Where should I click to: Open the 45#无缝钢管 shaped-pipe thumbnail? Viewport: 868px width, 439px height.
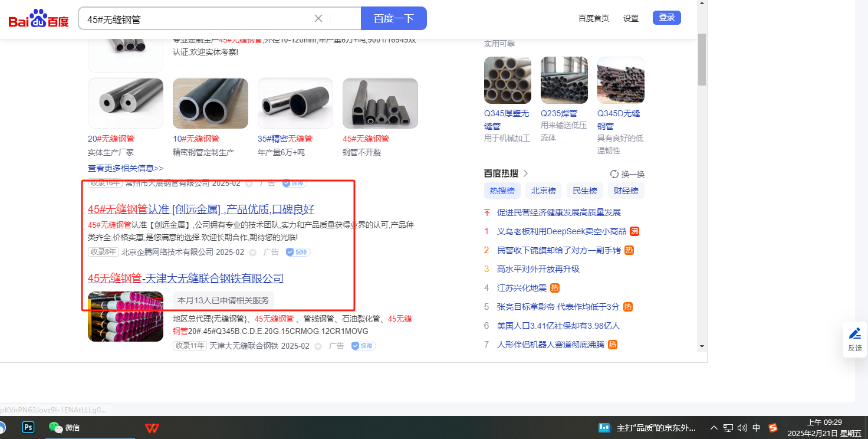[x=380, y=103]
